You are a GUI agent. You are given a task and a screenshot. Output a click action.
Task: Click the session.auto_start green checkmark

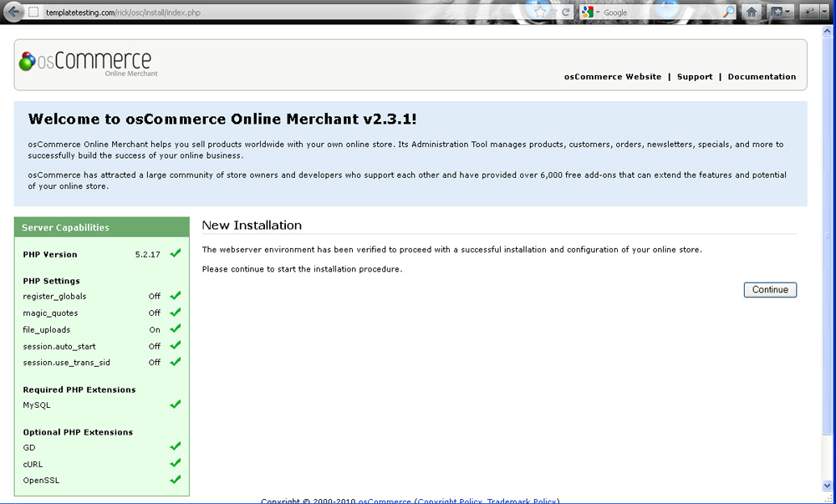coord(175,345)
